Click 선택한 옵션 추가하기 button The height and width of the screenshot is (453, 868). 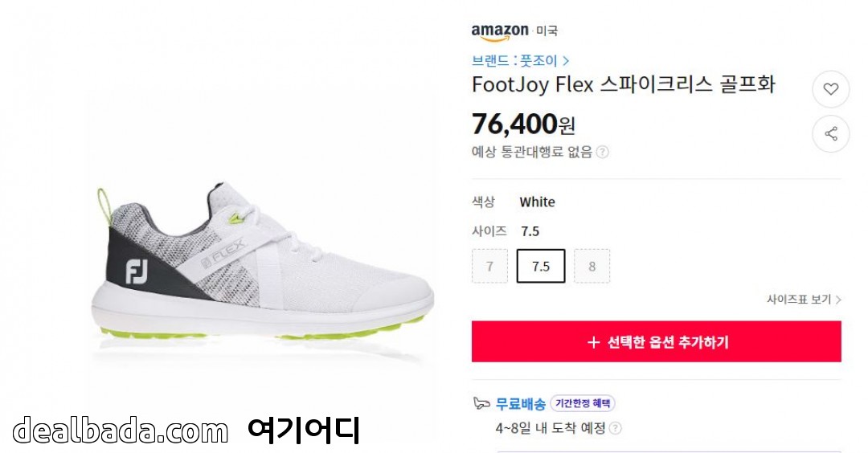coord(656,342)
